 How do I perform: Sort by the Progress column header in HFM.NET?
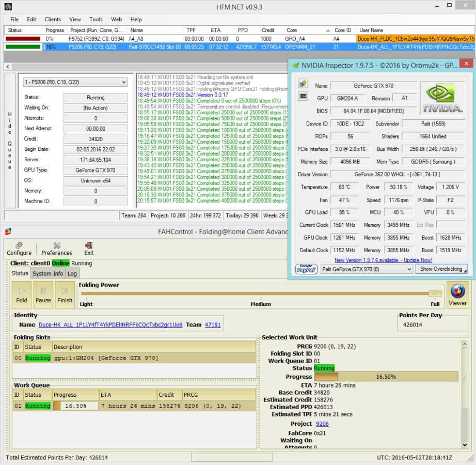55,30
